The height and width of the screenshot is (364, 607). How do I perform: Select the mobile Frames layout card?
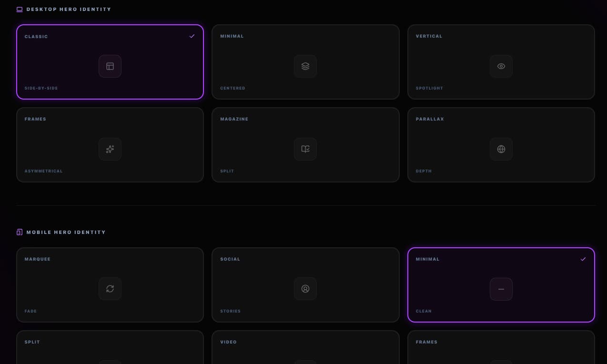[x=501, y=347]
